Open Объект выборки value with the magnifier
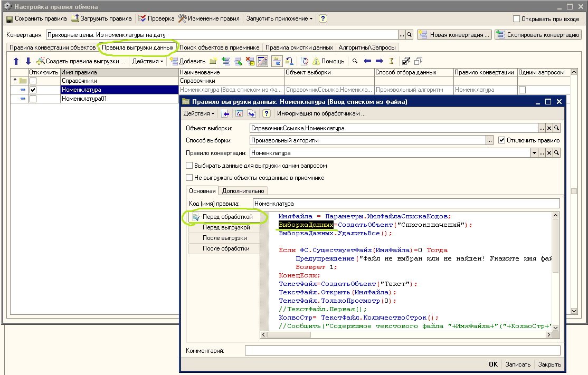 [x=556, y=128]
